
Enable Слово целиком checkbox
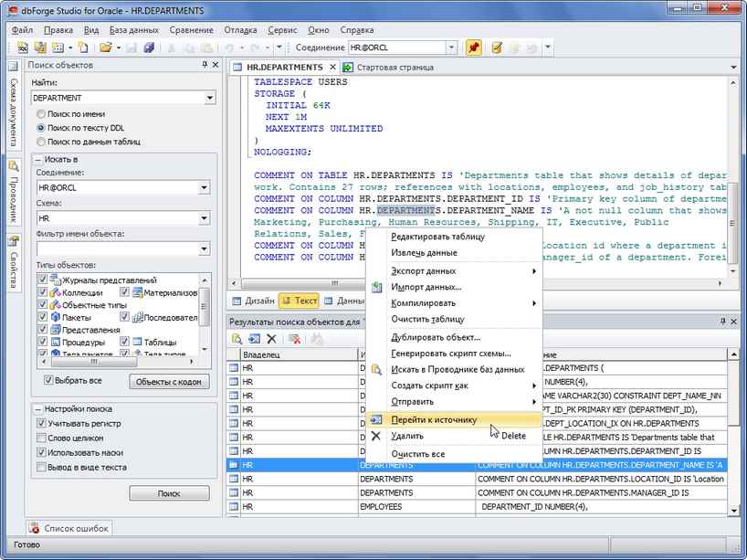click(x=41, y=438)
